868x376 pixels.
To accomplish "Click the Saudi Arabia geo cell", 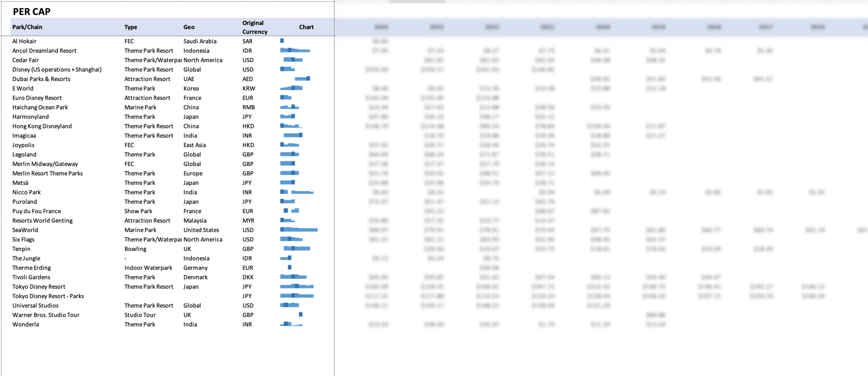I will 200,41.
